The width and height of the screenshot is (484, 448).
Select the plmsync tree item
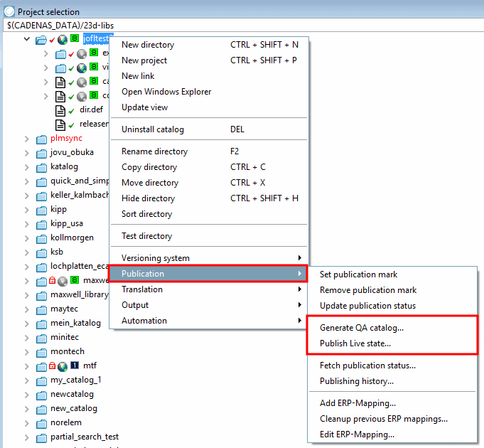pyautogui.click(x=66, y=139)
